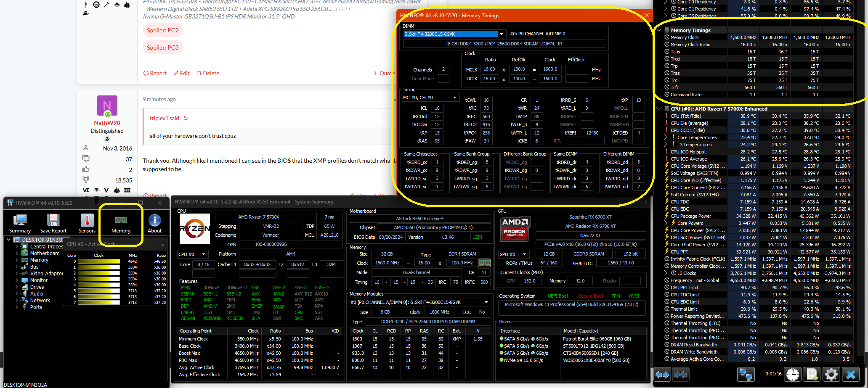The width and height of the screenshot is (868, 388).
Task: Expand the Core Temperatures sensor row
Action: [x=666, y=137]
